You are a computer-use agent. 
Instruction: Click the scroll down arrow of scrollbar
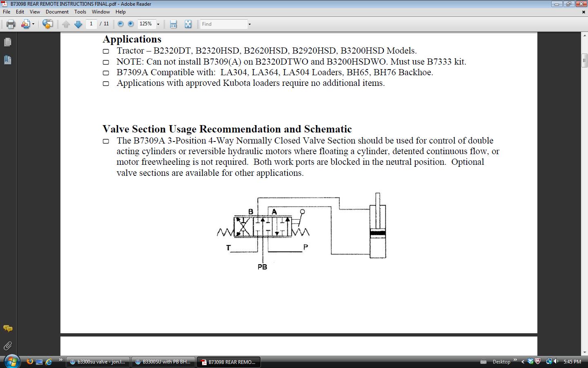(584, 352)
